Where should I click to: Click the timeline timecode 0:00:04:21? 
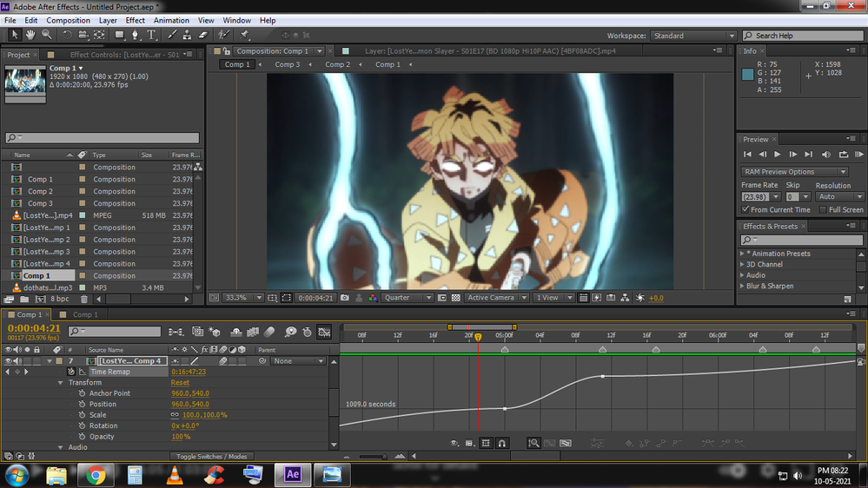tap(35, 328)
